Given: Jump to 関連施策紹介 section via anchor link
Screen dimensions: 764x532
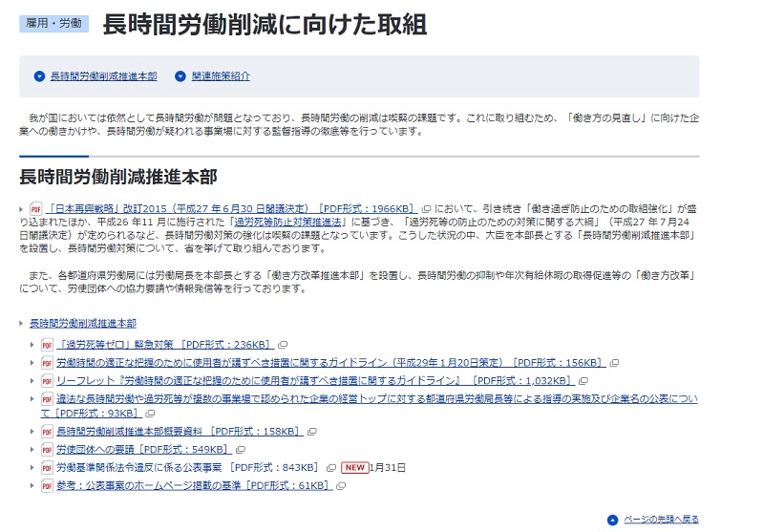Looking at the screenshot, I should tap(221, 76).
